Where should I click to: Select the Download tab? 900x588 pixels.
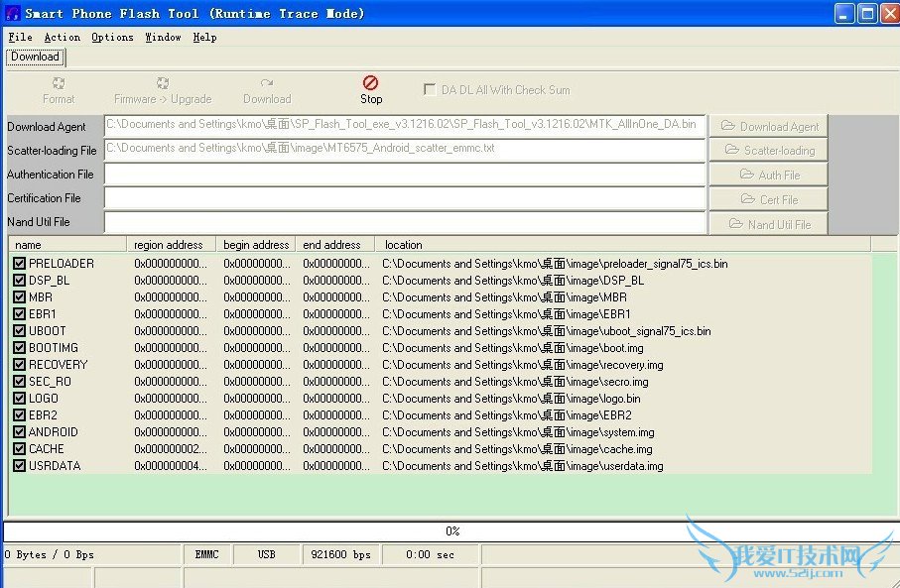click(35, 57)
